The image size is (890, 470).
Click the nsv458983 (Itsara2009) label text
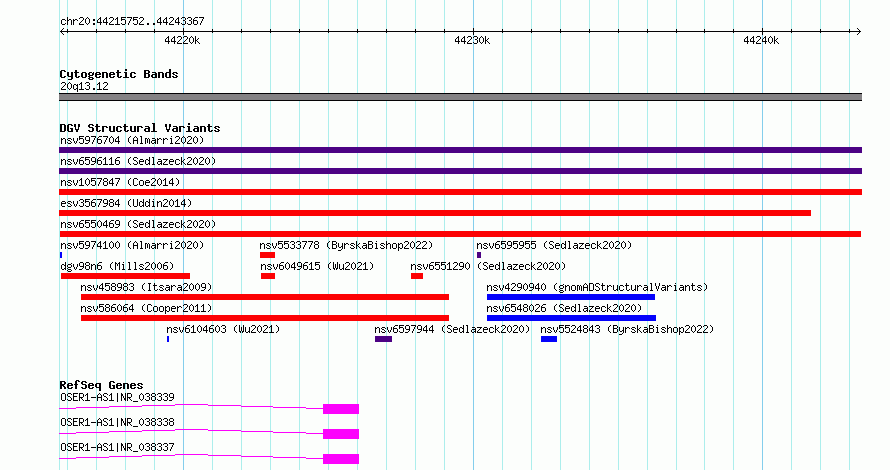point(146,287)
